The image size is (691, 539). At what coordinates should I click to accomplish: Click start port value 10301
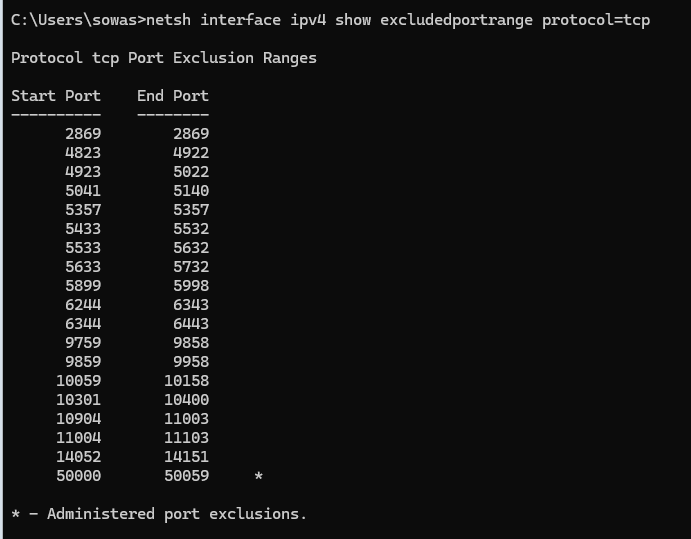(79, 400)
